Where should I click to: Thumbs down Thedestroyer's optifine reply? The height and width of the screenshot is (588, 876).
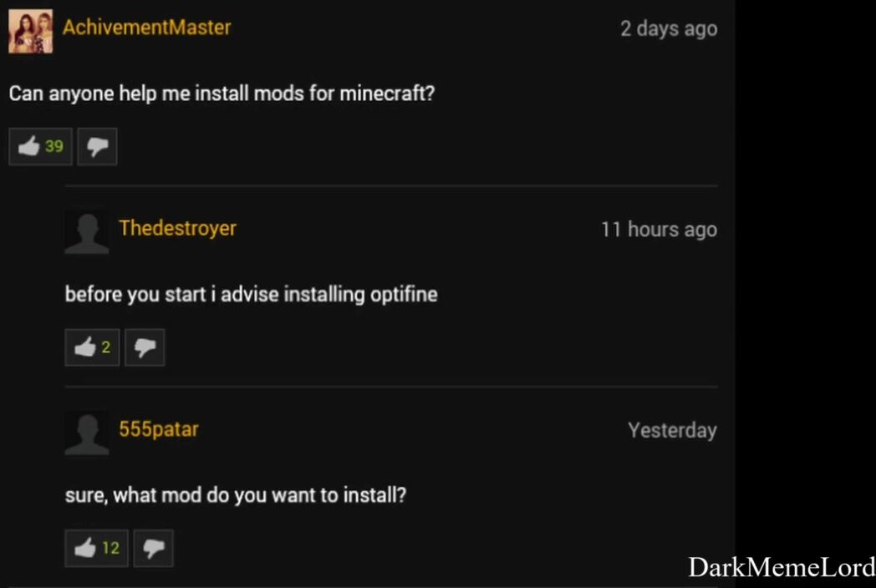coord(145,347)
